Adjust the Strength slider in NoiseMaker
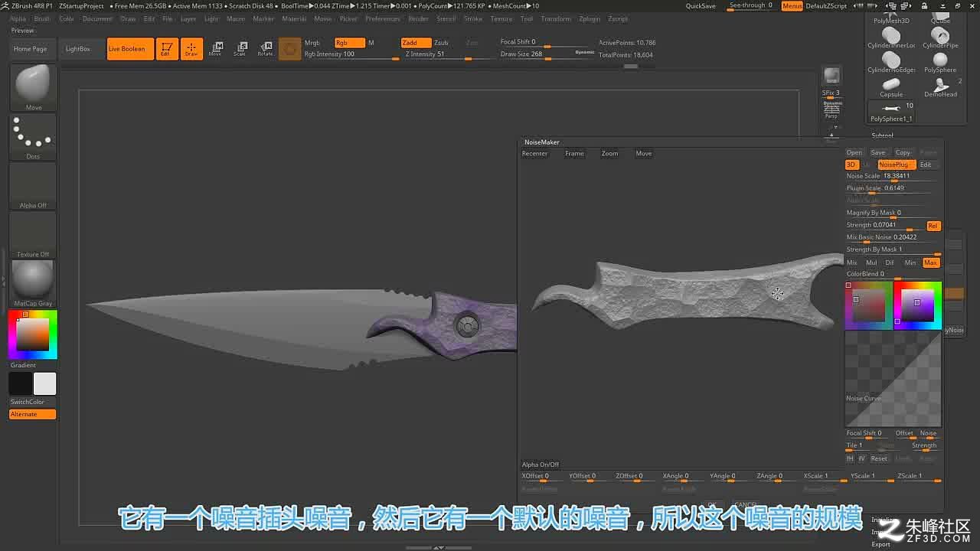The image size is (980, 551). tap(885, 226)
